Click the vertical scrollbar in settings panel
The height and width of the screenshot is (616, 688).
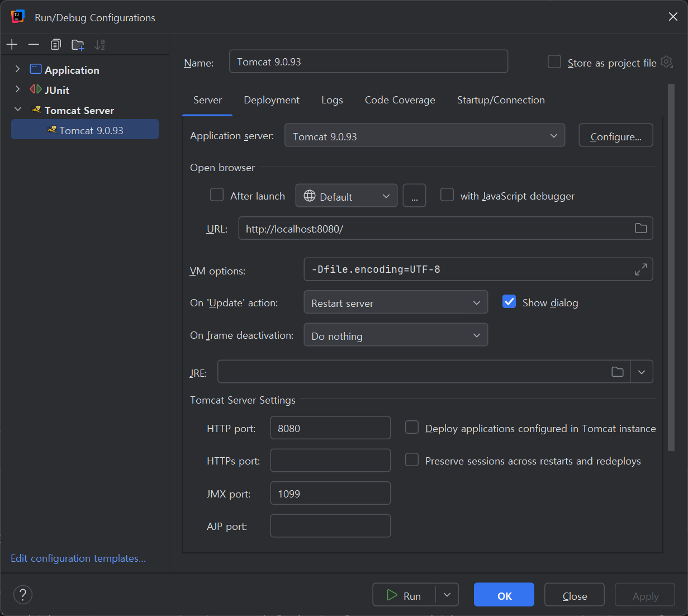pos(671,267)
